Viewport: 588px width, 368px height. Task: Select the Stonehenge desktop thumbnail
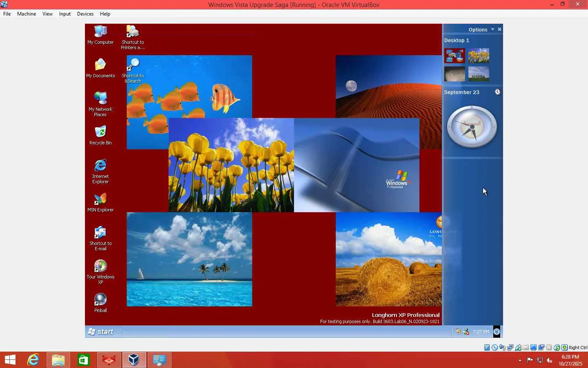point(479,74)
